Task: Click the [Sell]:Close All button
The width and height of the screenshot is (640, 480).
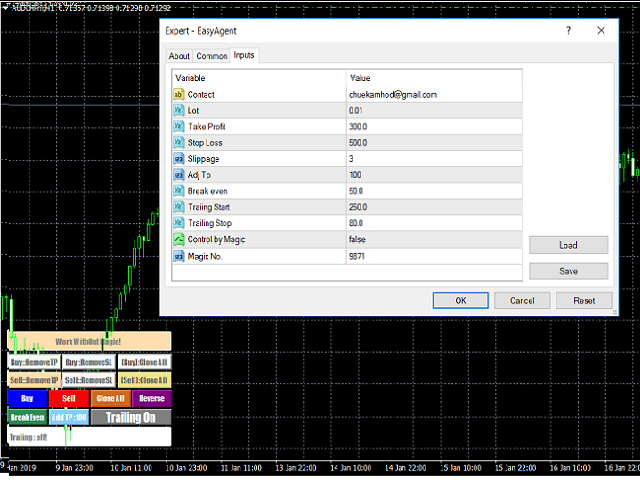Action: click(x=144, y=380)
